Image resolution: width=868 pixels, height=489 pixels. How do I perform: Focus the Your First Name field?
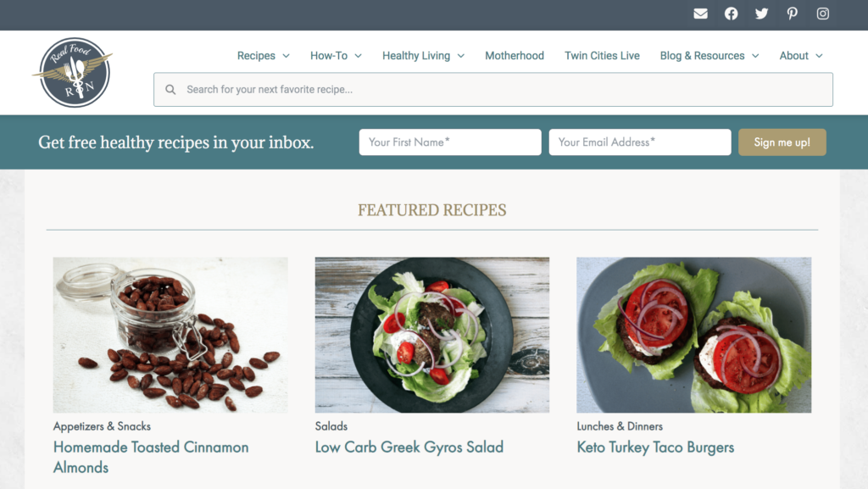[450, 142]
